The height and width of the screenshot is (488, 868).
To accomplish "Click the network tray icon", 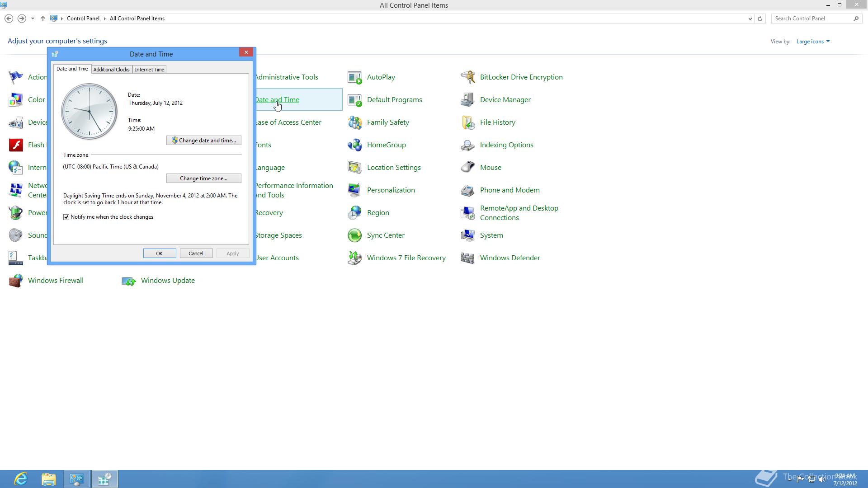I will [811, 479].
